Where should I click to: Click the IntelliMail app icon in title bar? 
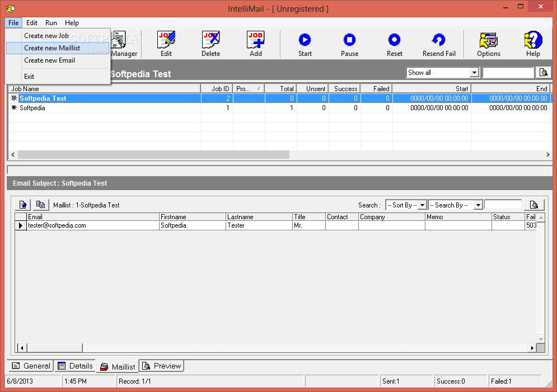pyautogui.click(x=10, y=9)
